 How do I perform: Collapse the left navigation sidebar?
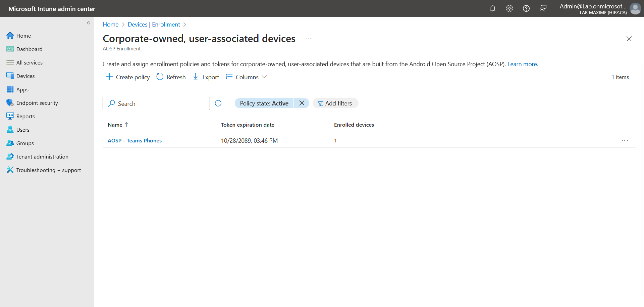[x=89, y=23]
